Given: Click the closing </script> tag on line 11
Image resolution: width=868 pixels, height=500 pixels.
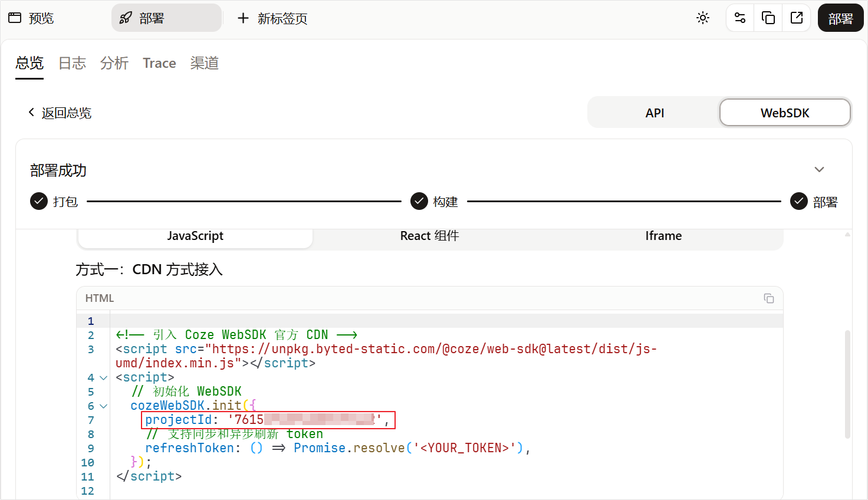Looking at the screenshot, I should (149, 476).
